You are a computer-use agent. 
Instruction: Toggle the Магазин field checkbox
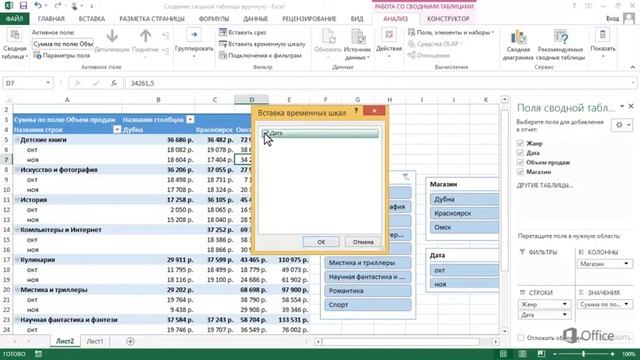pyautogui.click(x=520, y=172)
